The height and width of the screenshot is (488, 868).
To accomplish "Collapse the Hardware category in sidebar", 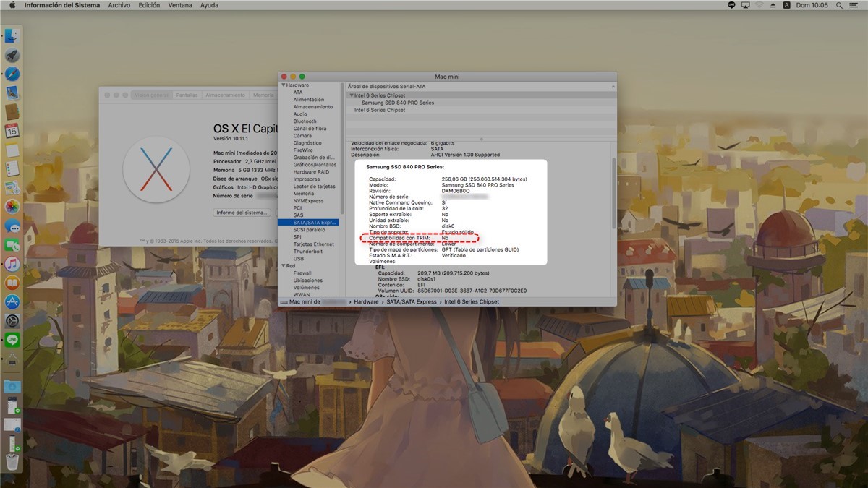I will pos(283,85).
